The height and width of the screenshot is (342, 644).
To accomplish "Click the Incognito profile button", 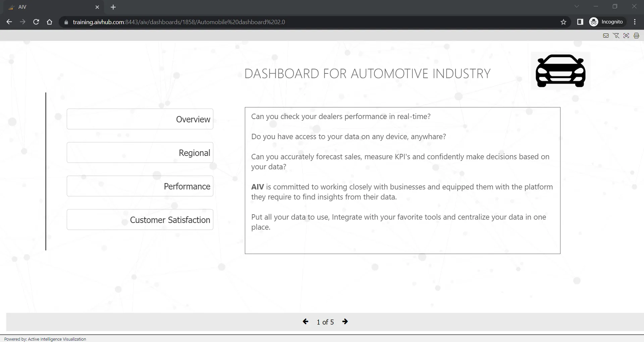I will (x=607, y=22).
